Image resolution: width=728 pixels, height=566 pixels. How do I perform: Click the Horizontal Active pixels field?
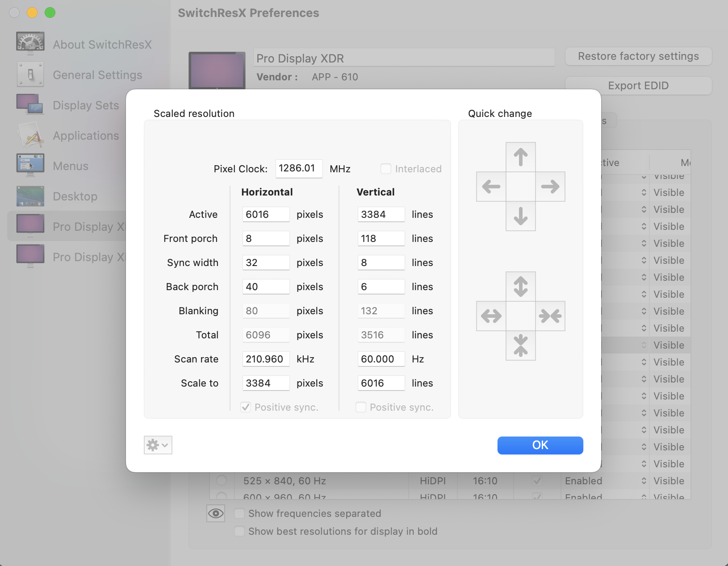pyautogui.click(x=266, y=214)
